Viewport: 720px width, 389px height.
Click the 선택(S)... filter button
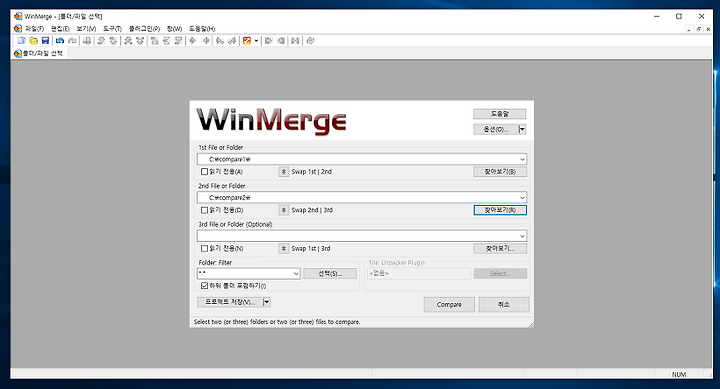click(x=330, y=274)
